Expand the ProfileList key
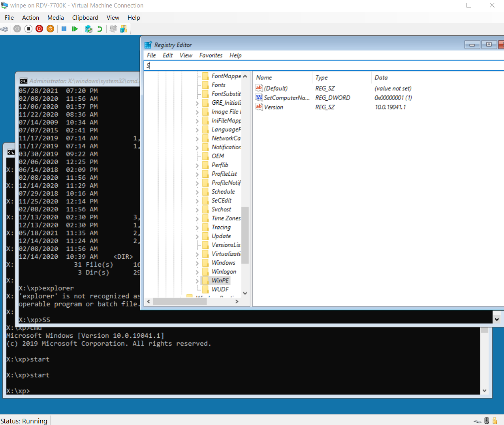Image resolution: width=504 pixels, height=425 pixels. click(x=197, y=174)
